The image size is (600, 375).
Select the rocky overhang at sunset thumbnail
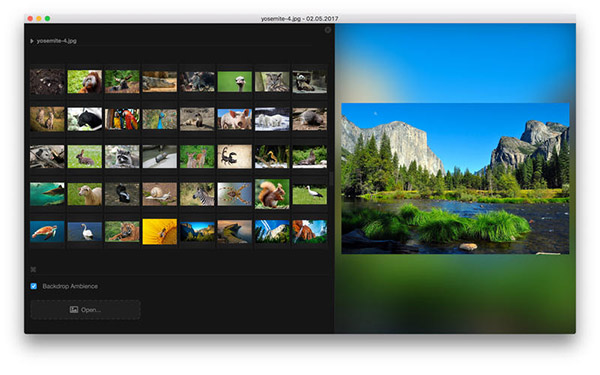pos(235,232)
